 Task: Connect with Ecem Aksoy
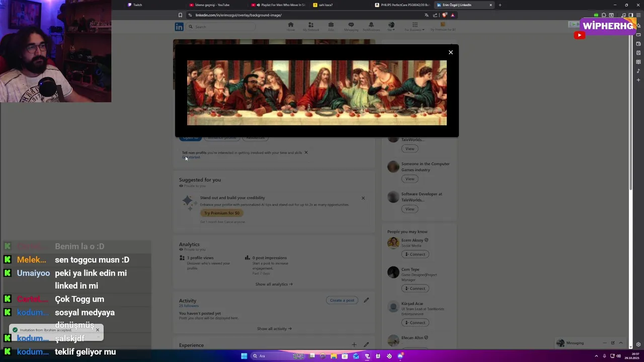[415, 254]
